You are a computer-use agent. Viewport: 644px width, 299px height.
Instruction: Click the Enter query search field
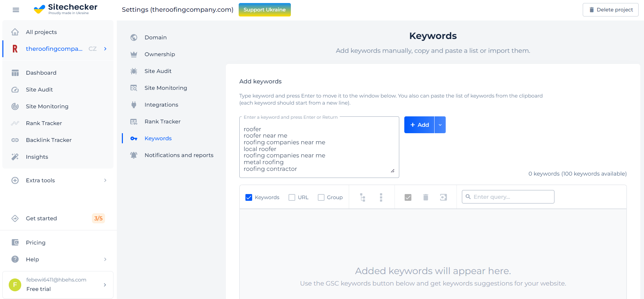508,197
